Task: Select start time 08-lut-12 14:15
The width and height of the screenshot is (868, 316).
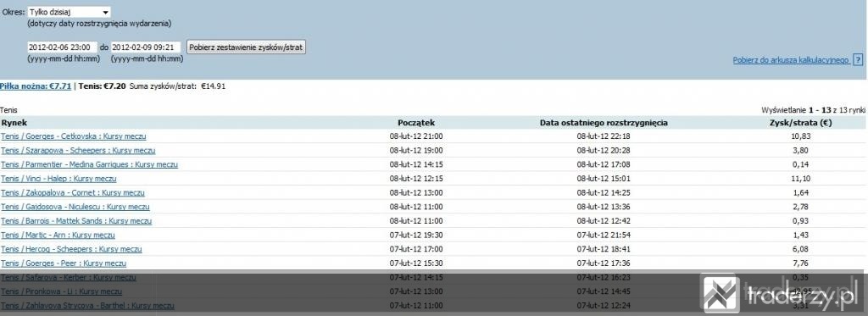Action: (x=416, y=164)
